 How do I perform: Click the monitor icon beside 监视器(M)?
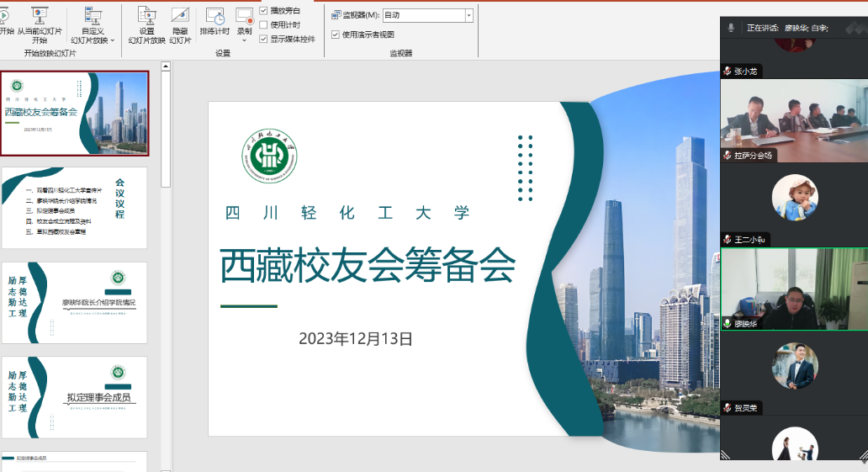tap(336, 15)
